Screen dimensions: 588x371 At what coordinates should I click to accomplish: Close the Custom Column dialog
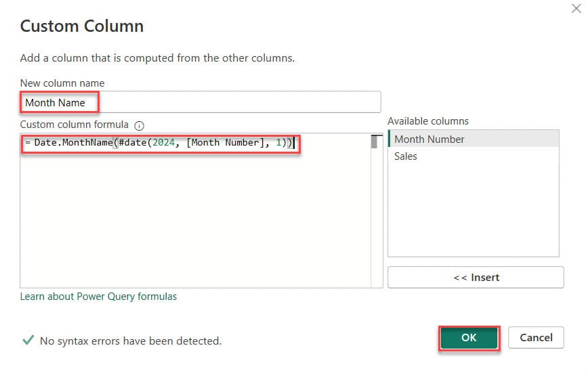pyautogui.click(x=576, y=8)
